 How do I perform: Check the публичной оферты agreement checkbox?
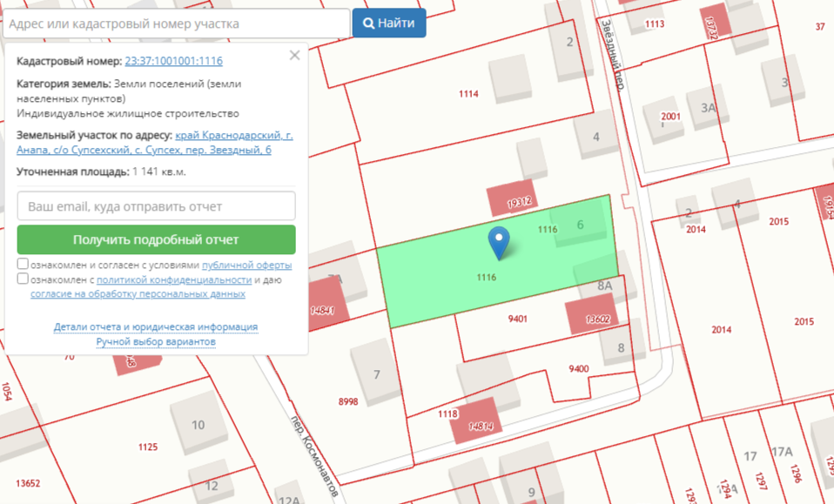tap(23, 265)
